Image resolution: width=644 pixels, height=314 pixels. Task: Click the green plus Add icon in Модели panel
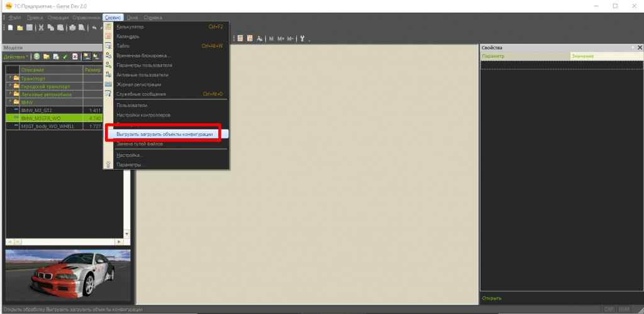click(x=36, y=57)
